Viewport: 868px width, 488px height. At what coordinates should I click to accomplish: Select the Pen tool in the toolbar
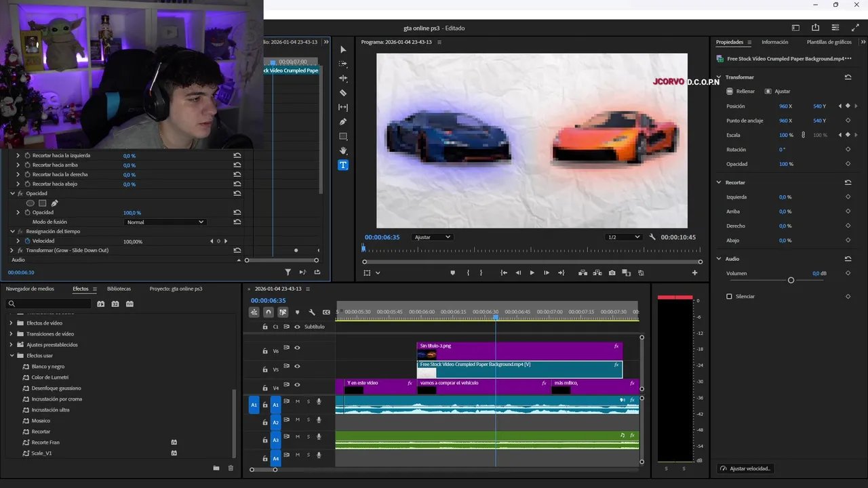coord(343,122)
